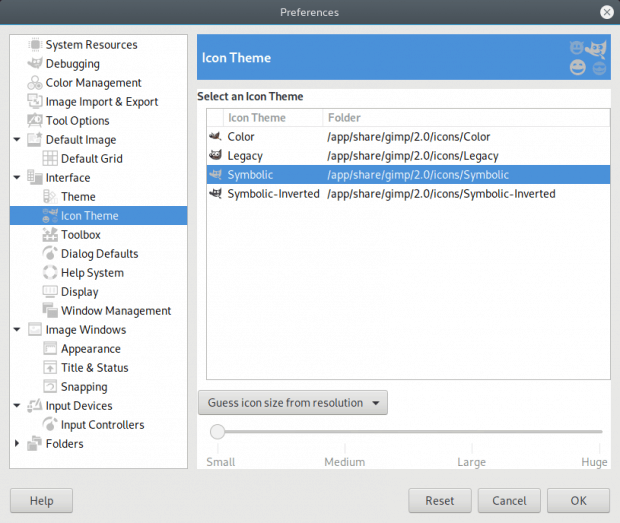This screenshot has width=620, height=523.
Task: Click the Title & Status icon
Action: (50, 367)
